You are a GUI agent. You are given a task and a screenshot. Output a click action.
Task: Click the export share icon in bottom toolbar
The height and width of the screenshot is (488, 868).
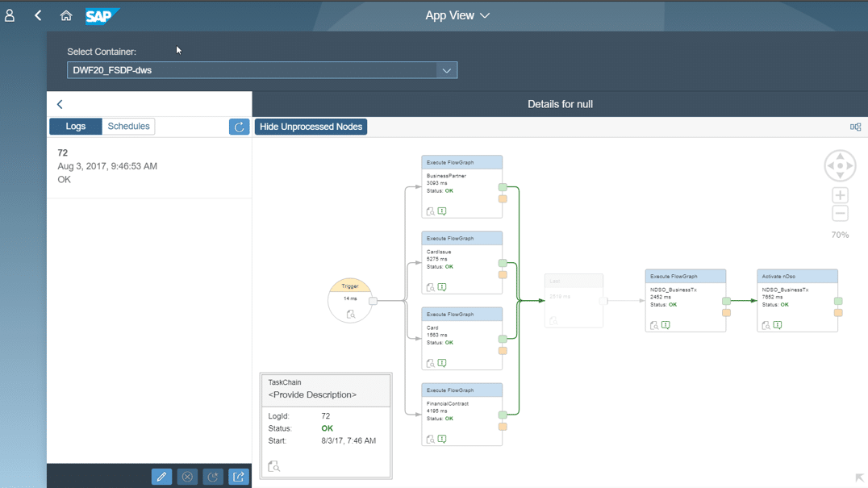[239, 477]
